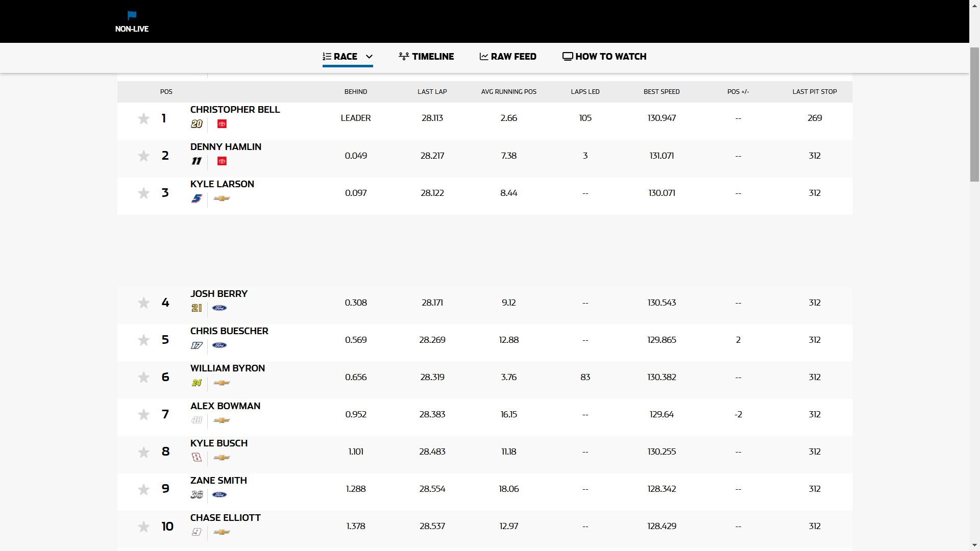Select the RACE tab
Viewport: 980px width, 551px height.
point(340,57)
